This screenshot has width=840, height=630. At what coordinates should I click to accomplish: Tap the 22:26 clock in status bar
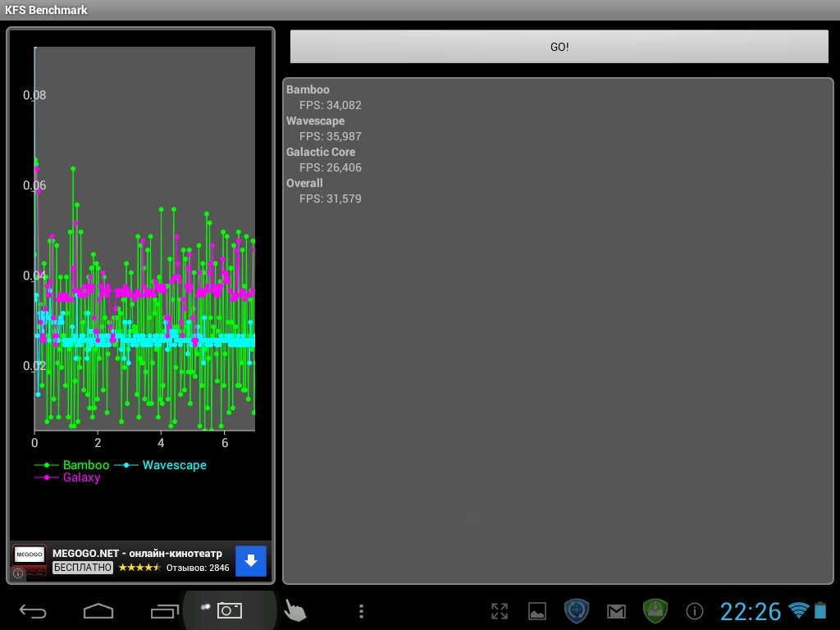751,612
